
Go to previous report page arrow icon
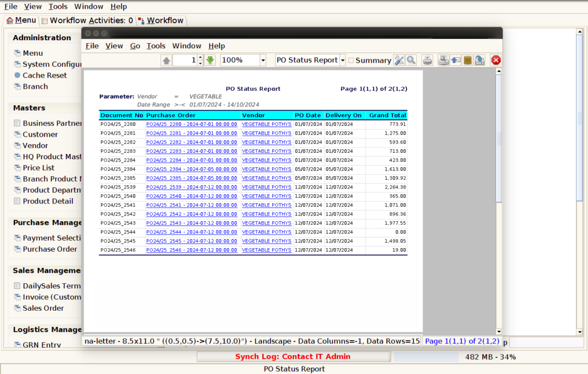coord(166,60)
